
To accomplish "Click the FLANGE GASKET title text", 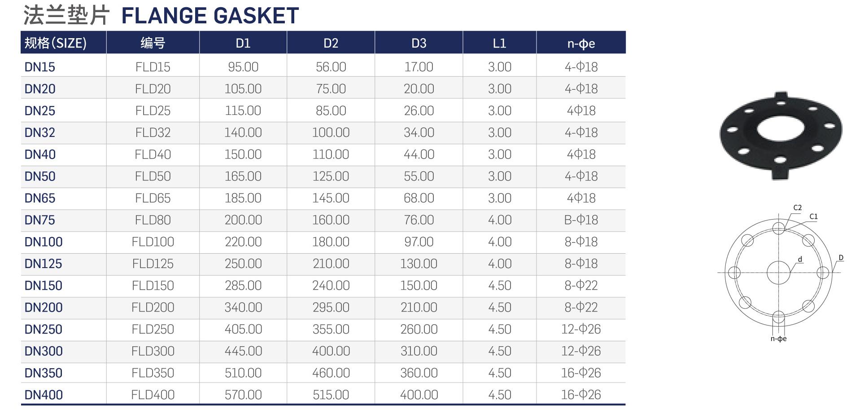I will click(x=210, y=16).
